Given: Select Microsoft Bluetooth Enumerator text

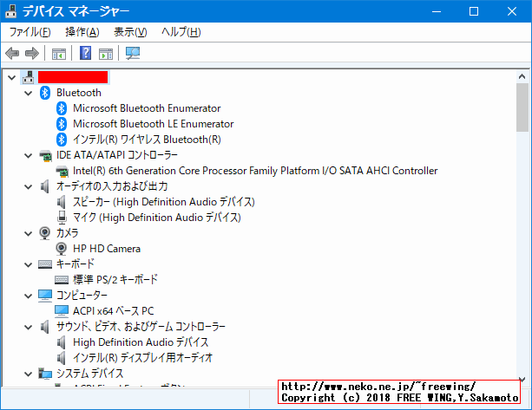Looking at the screenshot, I should [147, 108].
